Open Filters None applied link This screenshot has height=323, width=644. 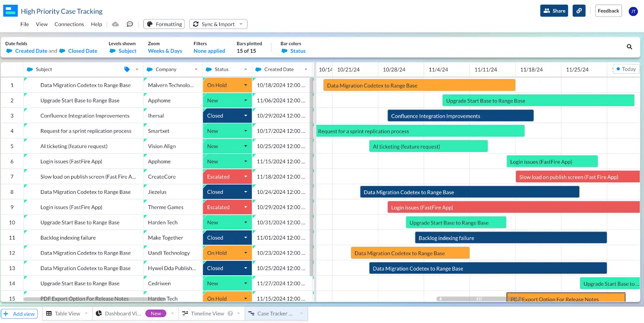click(x=209, y=51)
